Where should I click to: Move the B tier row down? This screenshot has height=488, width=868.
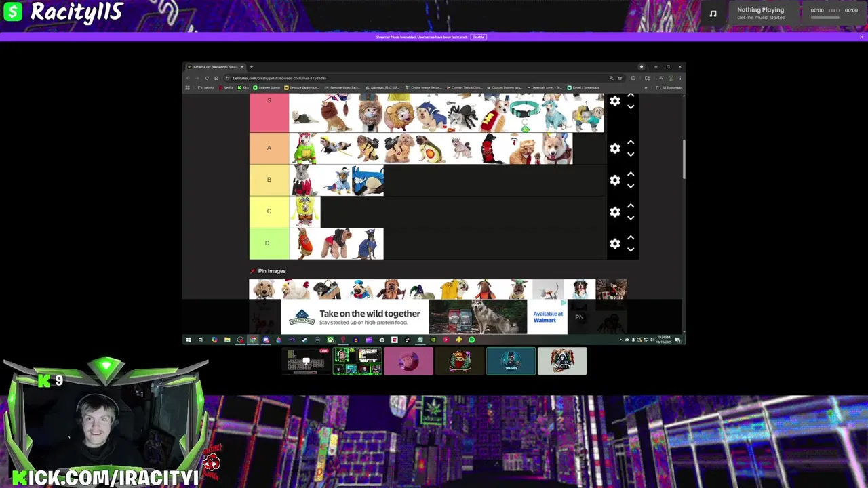[x=631, y=186]
